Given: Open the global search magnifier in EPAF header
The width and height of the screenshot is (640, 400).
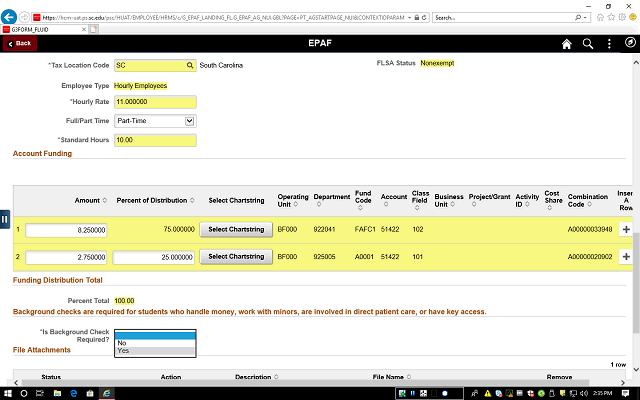Looking at the screenshot, I should [588, 44].
